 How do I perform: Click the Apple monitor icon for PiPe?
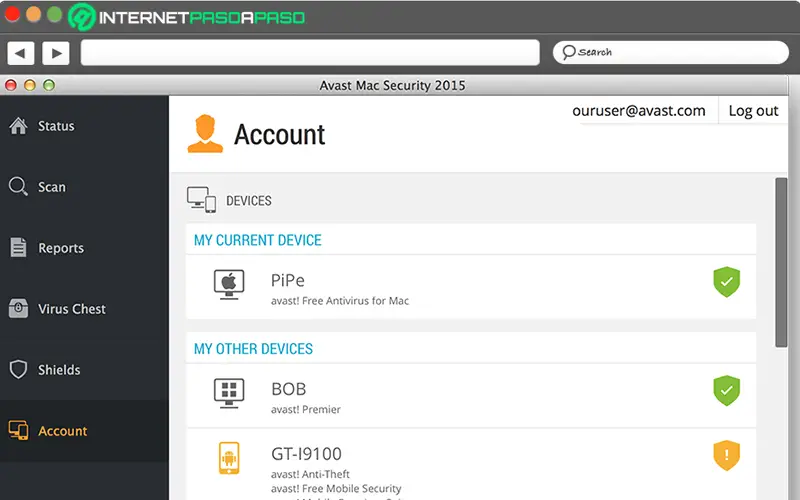coord(229,284)
